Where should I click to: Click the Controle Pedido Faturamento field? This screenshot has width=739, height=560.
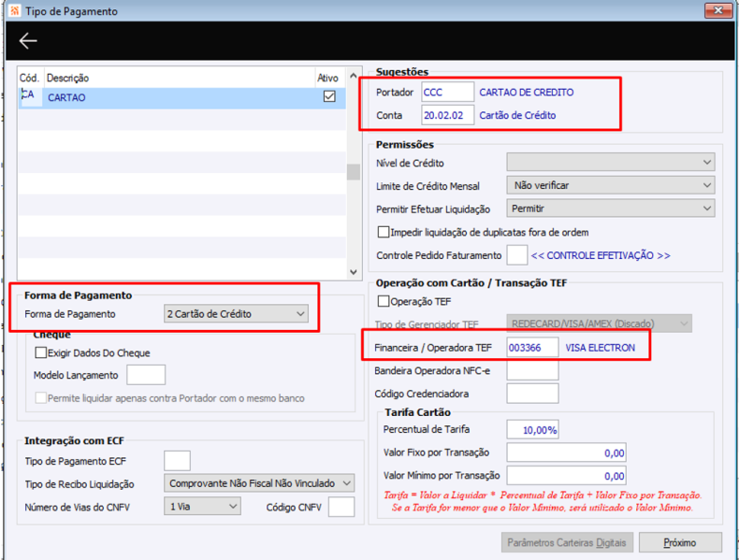pyautogui.click(x=517, y=255)
